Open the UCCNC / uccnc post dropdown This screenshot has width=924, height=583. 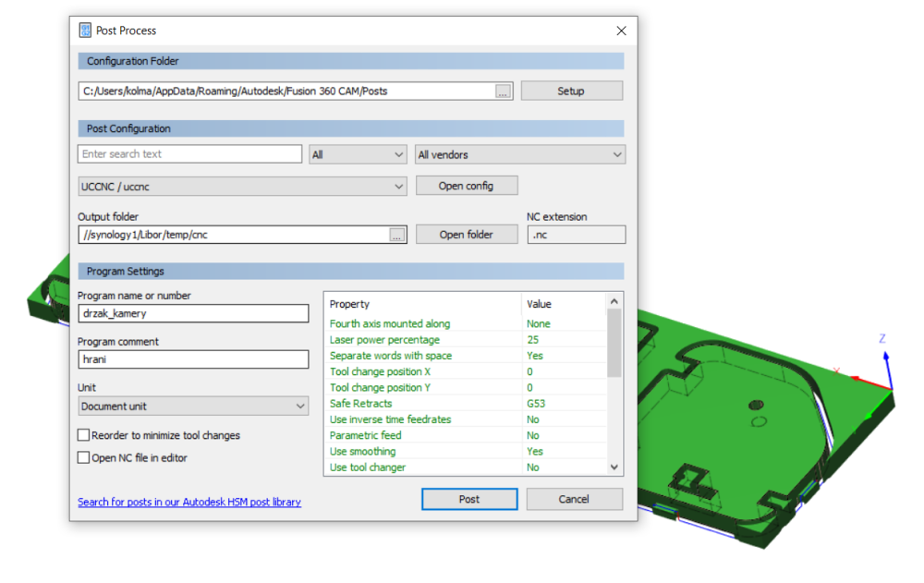(x=242, y=187)
